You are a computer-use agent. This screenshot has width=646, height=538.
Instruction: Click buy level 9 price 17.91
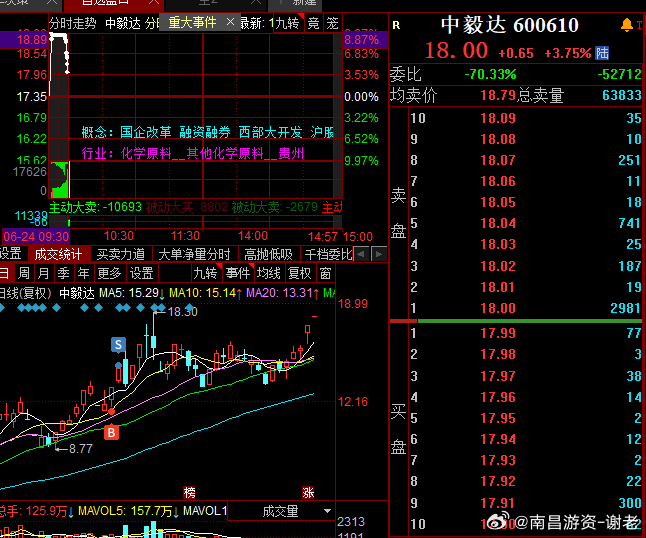tap(498, 503)
